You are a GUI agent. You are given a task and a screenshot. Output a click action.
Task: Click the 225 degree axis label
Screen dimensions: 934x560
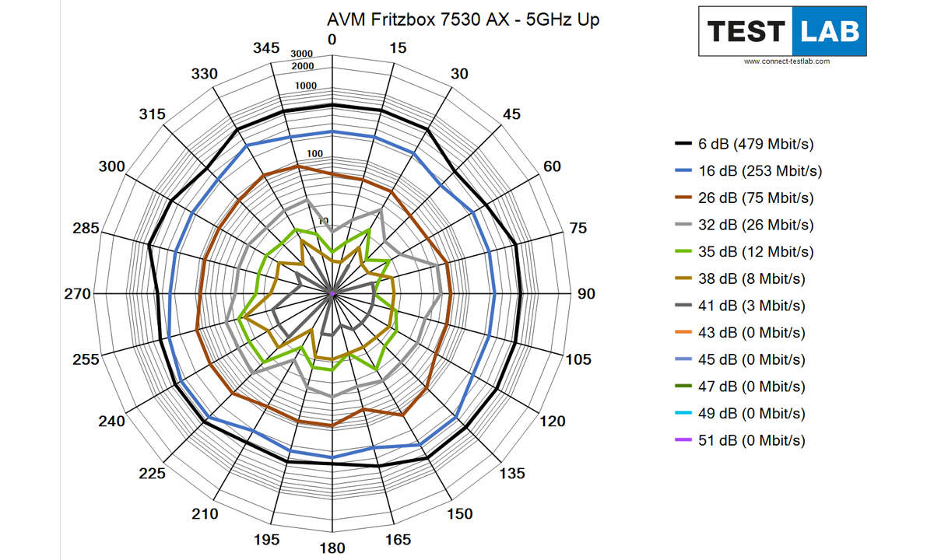point(153,474)
